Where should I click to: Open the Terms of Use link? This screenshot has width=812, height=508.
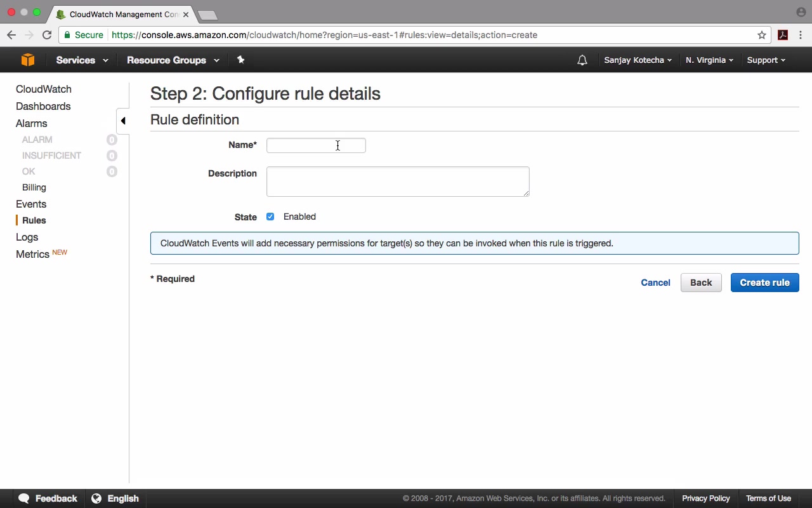[768, 498]
